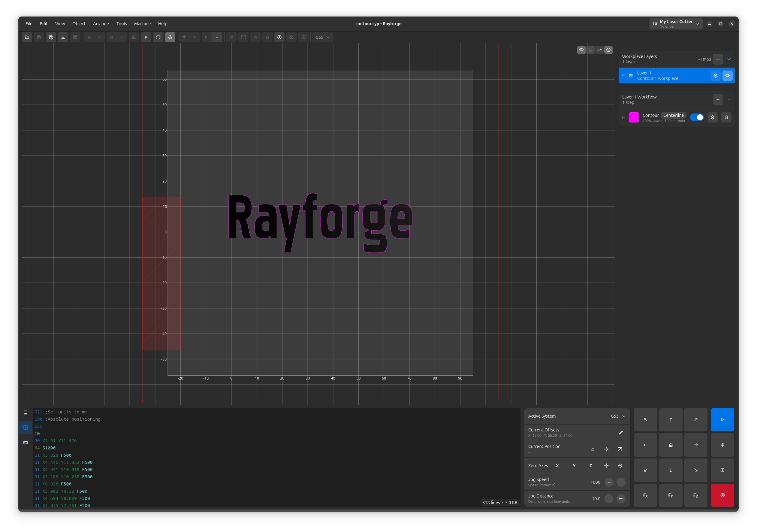Click the magenta Contour step color swatch

[x=634, y=117]
